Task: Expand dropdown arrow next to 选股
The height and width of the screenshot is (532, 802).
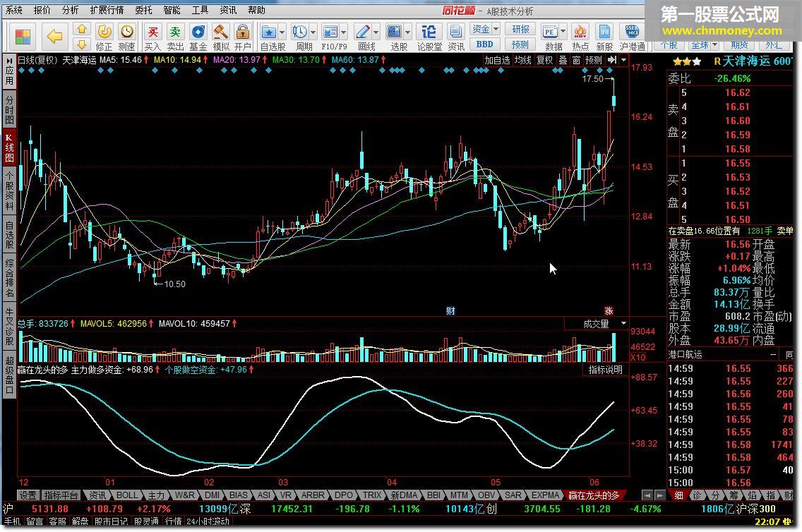Action: (407, 32)
